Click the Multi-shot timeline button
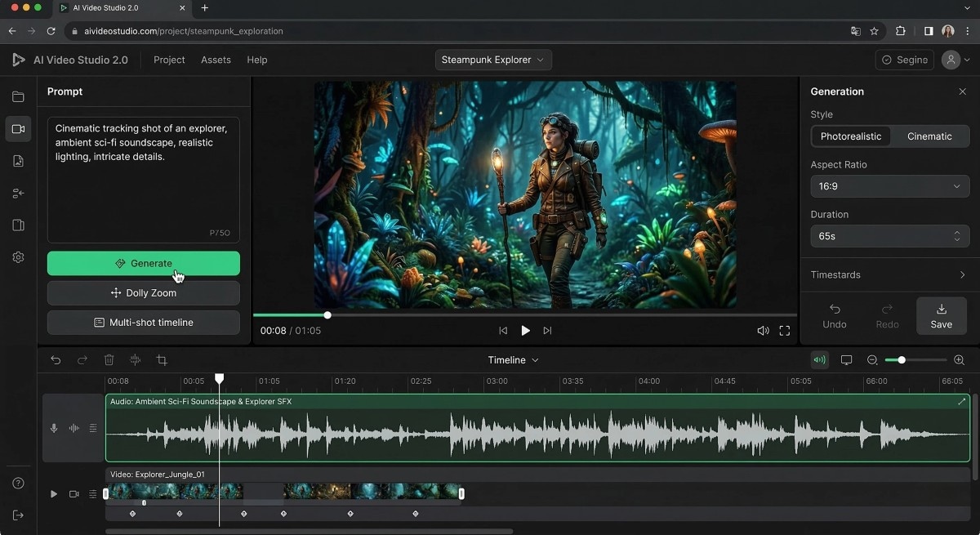 point(144,323)
